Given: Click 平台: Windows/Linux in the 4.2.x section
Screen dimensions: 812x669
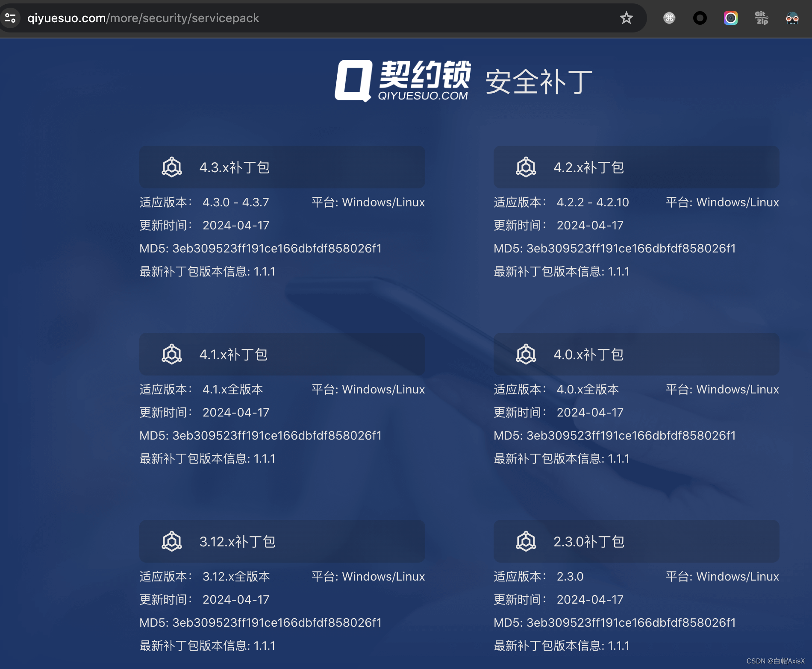Looking at the screenshot, I should click(x=722, y=202).
